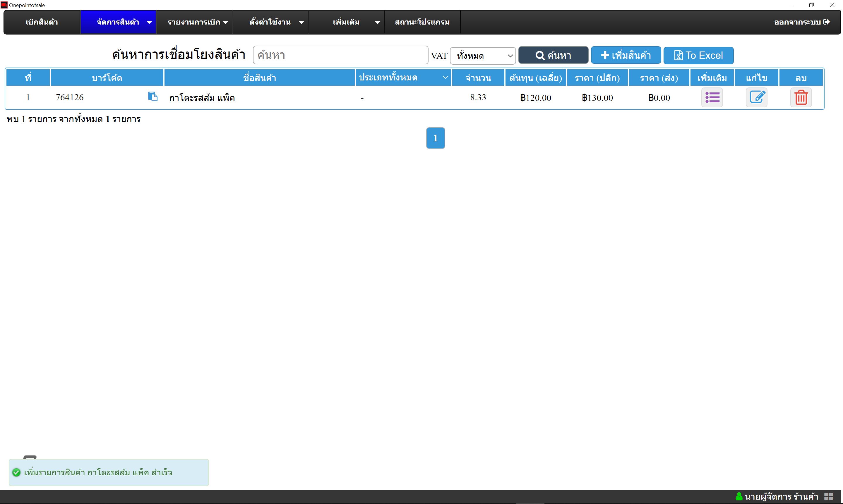Viewport: 843px width, 504px height.
Task: Expand the เพิ่มเติม menu arrow
Action: (x=378, y=23)
